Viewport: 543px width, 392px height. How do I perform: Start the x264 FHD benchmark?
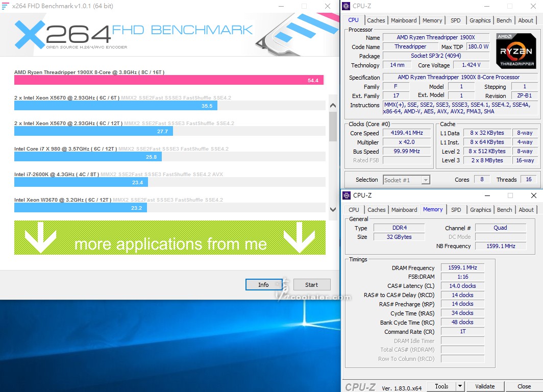click(312, 285)
